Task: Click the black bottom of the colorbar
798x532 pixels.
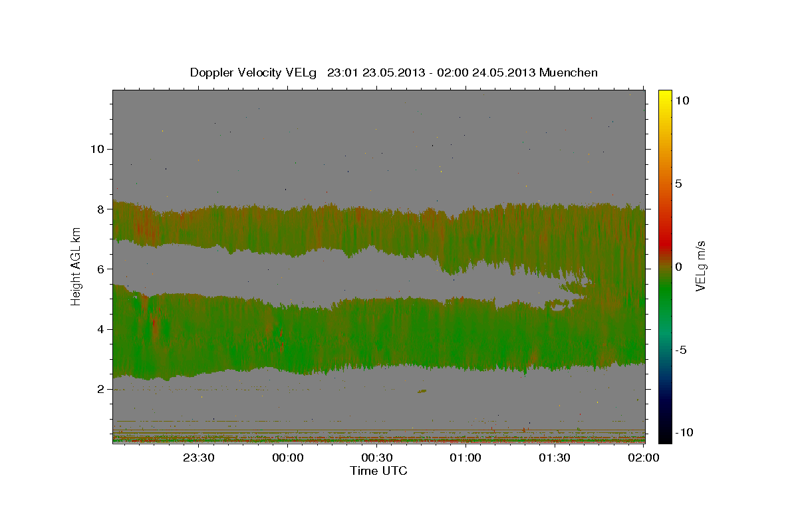Action: point(664,438)
